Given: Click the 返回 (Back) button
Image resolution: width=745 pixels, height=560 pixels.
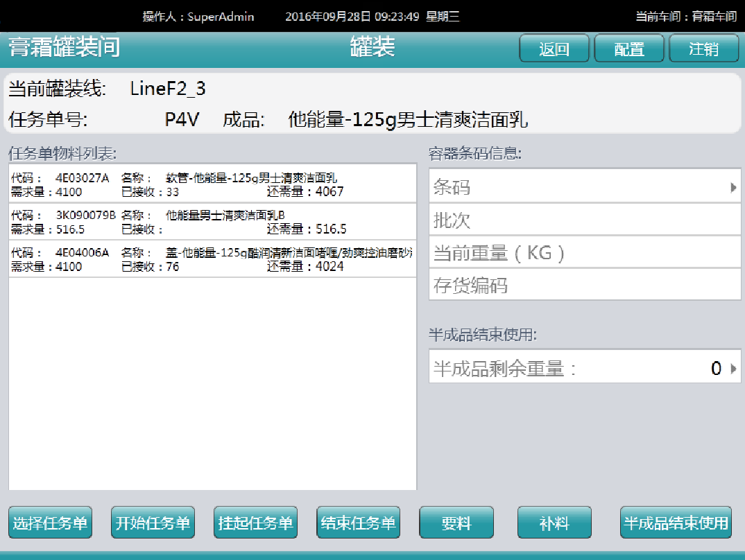Looking at the screenshot, I should tap(554, 49).
